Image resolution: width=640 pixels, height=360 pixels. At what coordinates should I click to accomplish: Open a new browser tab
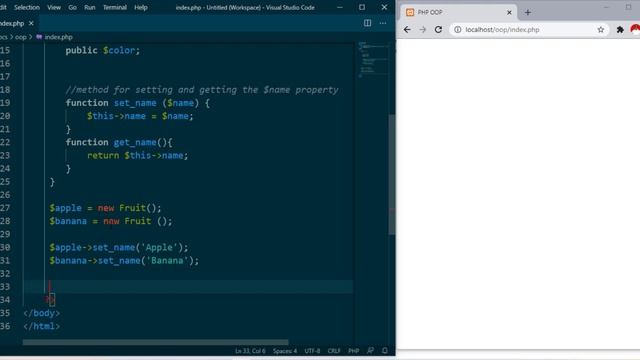click(x=528, y=13)
